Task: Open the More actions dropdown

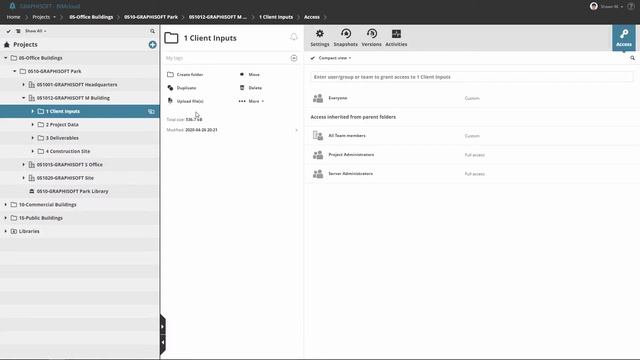Action: [x=251, y=101]
